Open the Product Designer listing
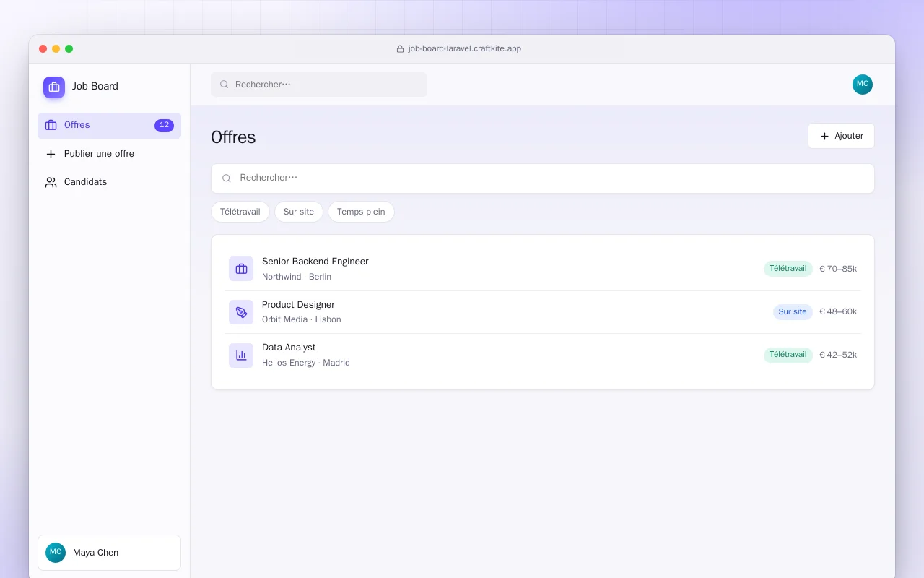 543,312
